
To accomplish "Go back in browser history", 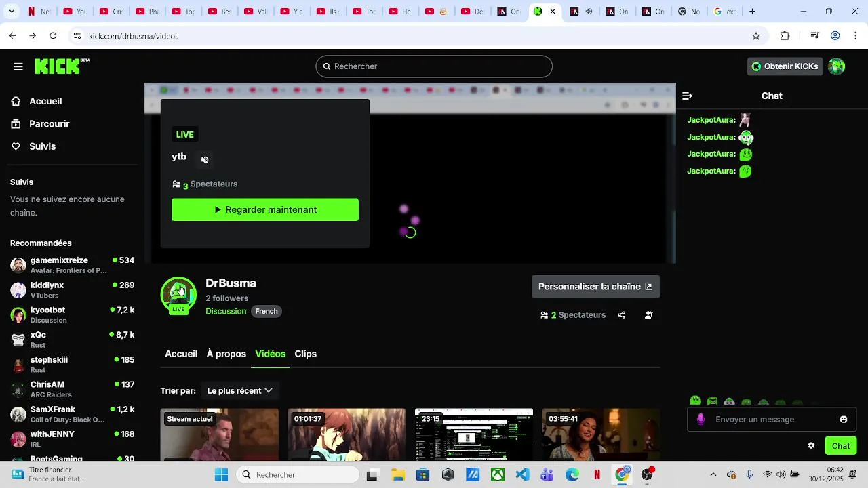I will pos(13,36).
